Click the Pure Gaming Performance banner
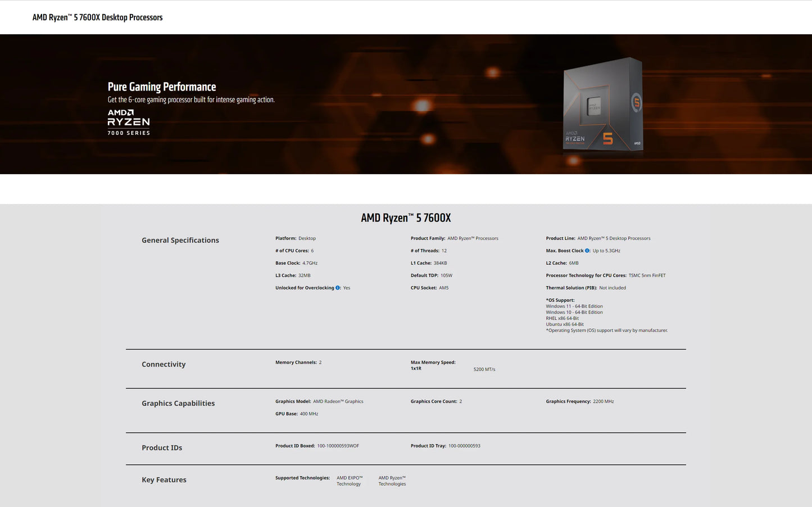Viewport: 812px width, 507px height. [162, 87]
